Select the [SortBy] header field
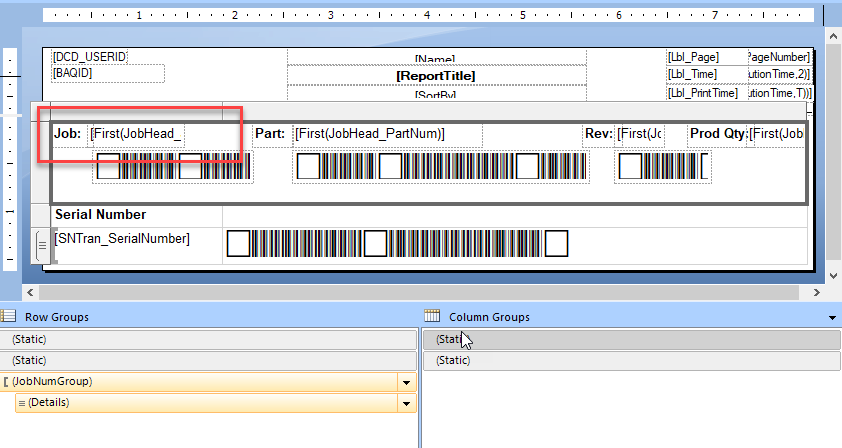This screenshot has width=842, height=448. pos(436,93)
